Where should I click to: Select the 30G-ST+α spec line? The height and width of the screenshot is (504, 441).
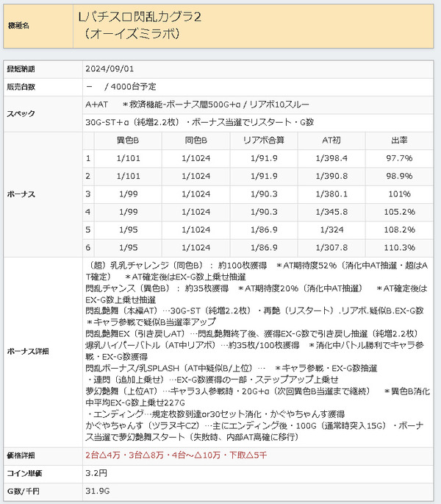199,122
